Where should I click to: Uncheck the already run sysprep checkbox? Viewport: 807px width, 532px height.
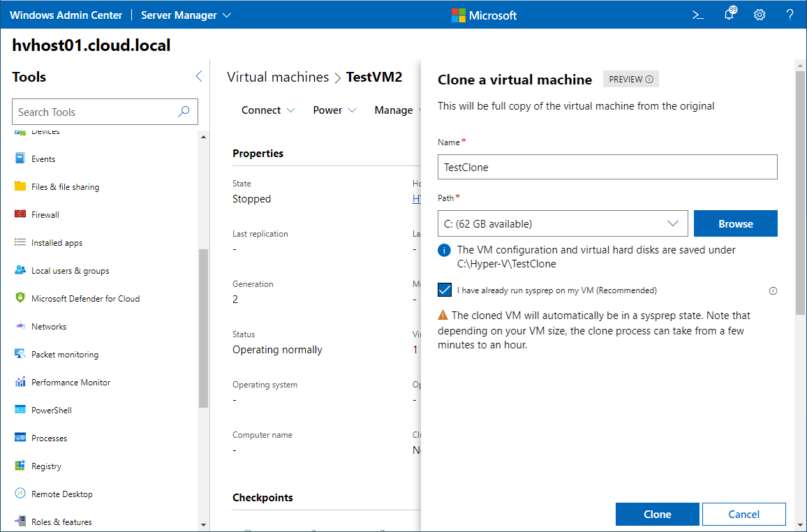445,290
